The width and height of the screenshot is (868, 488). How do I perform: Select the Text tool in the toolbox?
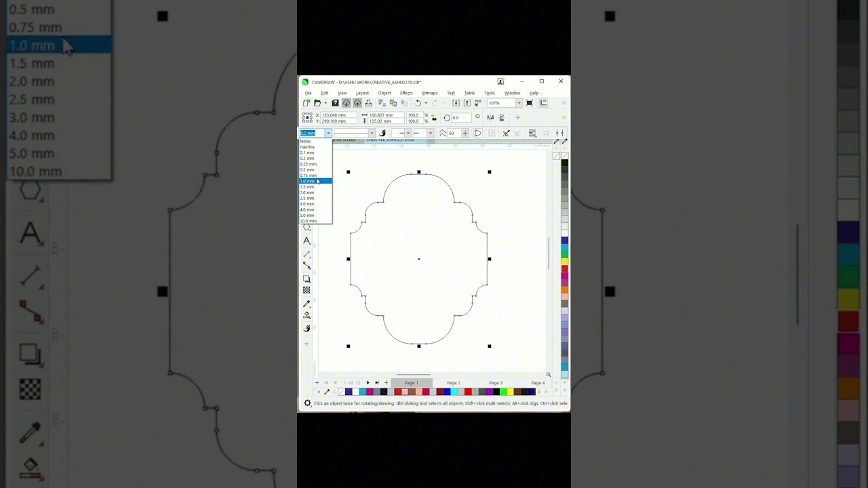(307, 241)
